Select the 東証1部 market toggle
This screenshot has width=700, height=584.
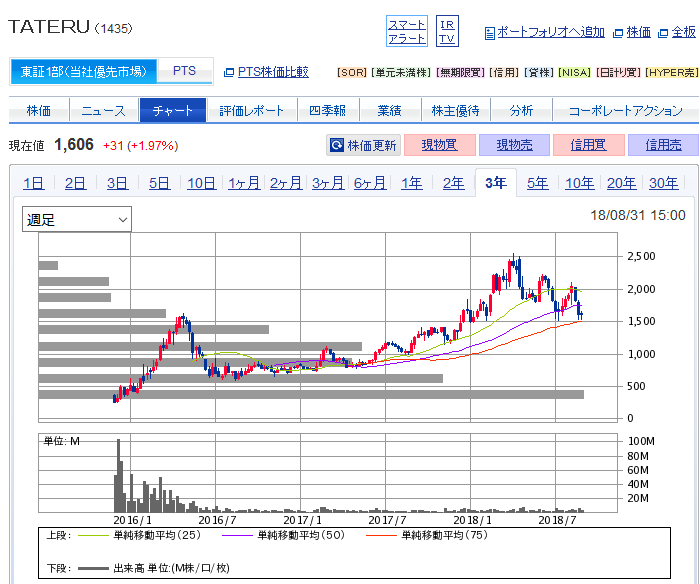[x=84, y=72]
